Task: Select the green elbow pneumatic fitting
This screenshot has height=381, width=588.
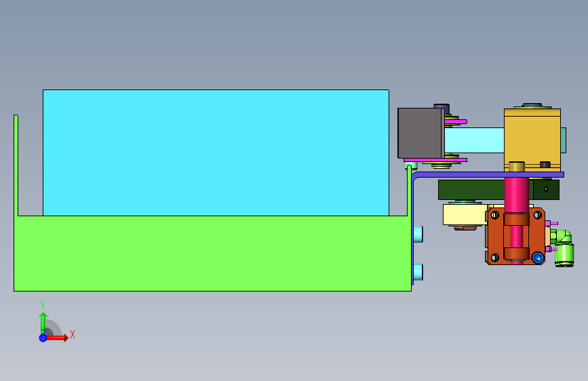Action: [564, 247]
